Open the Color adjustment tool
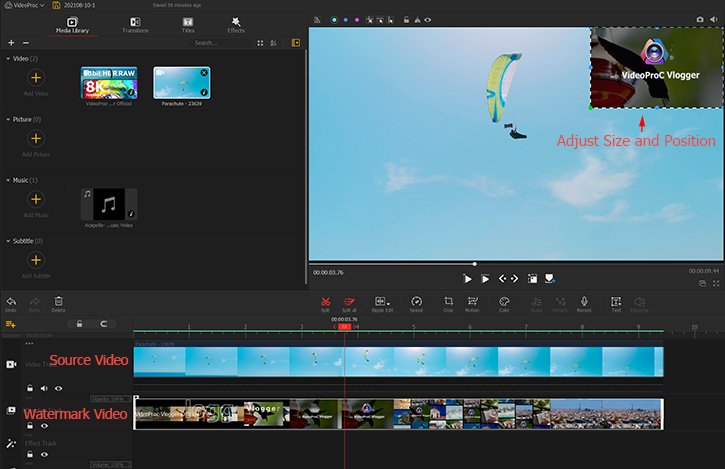The width and height of the screenshot is (725, 469). [x=504, y=301]
